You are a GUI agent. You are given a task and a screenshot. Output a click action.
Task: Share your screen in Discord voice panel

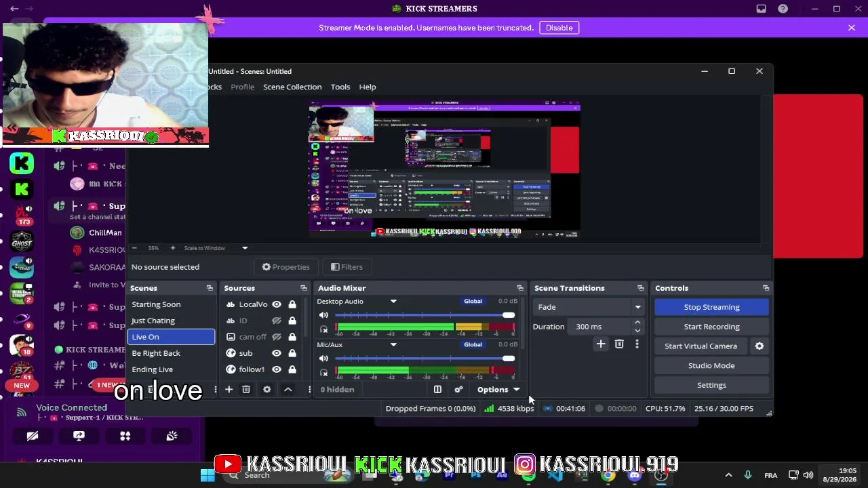(x=79, y=436)
